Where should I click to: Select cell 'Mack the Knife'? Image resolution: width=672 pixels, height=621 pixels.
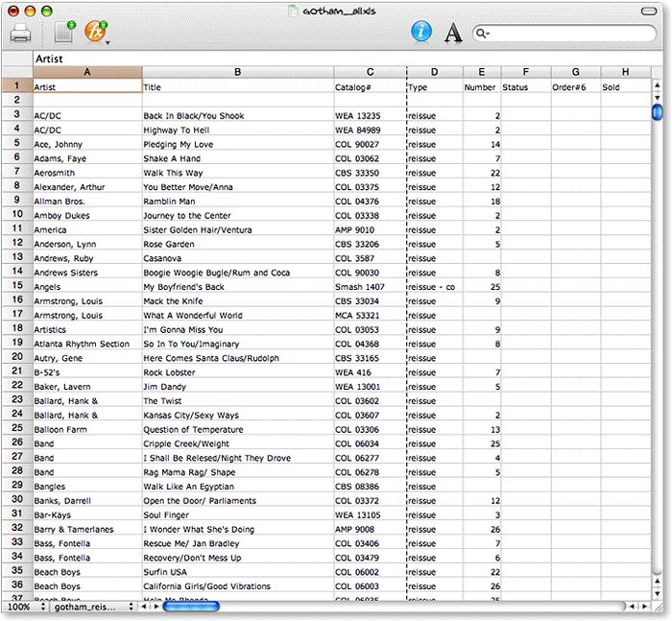point(238,300)
